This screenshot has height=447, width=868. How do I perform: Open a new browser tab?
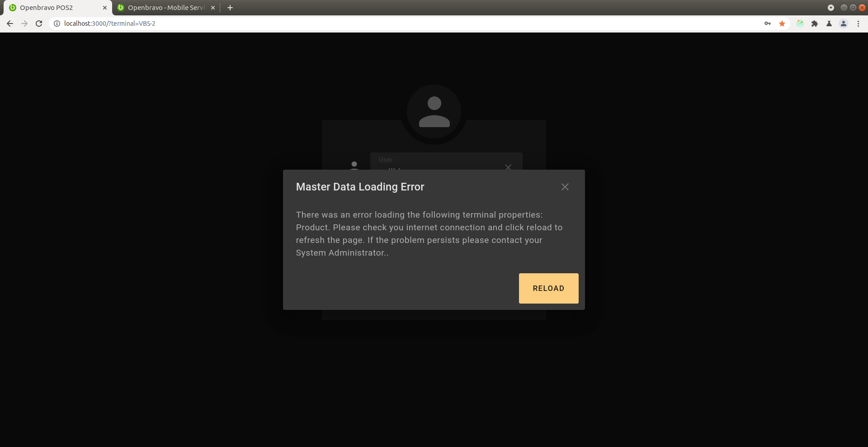(x=230, y=8)
